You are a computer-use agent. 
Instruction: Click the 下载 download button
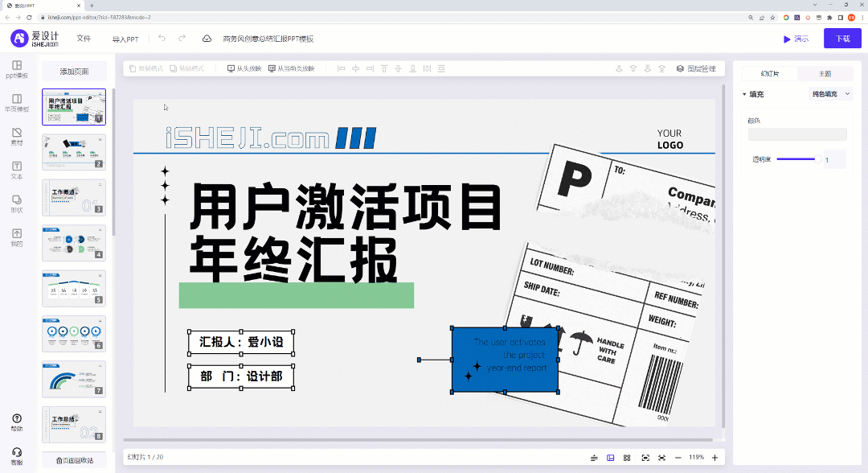842,39
